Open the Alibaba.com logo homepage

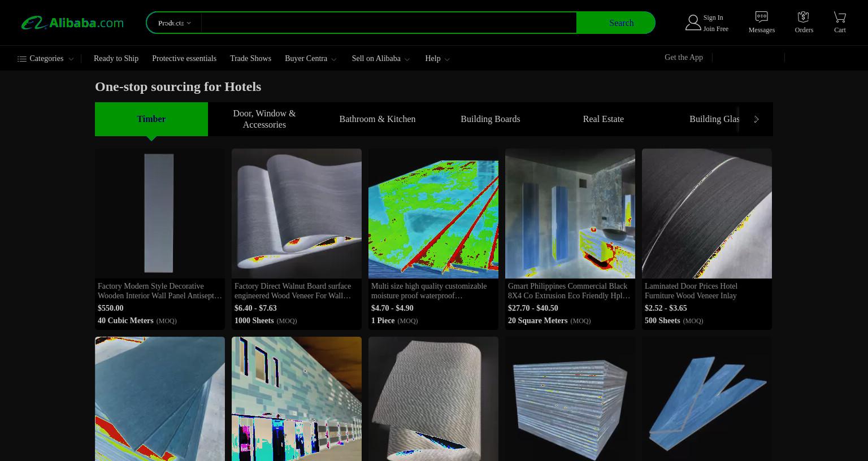tap(72, 23)
